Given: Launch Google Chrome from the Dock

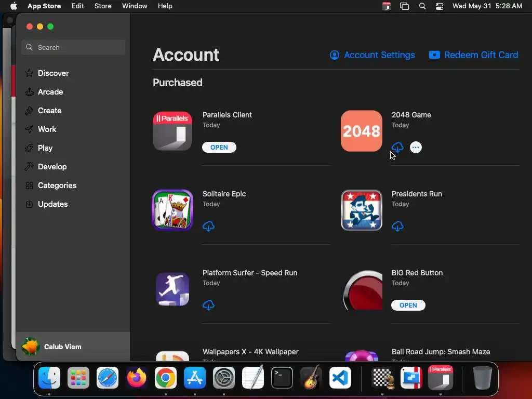Looking at the screenshot, I should click(166, 378).
